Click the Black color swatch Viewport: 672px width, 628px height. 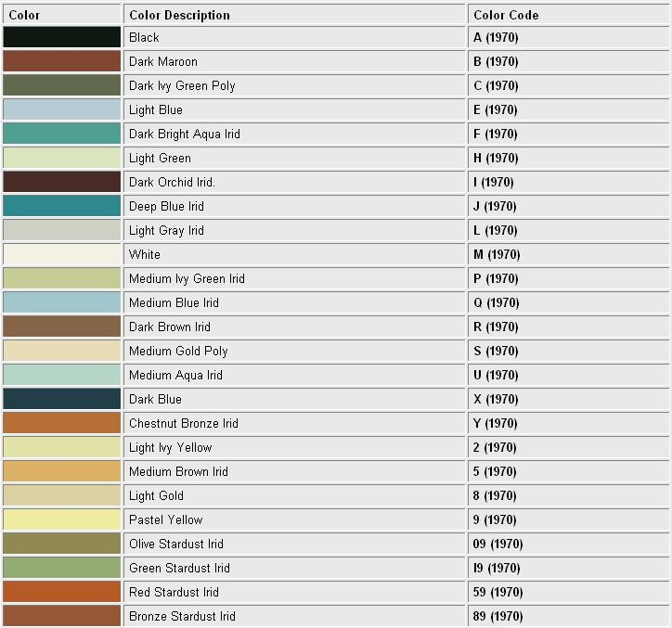61,37
